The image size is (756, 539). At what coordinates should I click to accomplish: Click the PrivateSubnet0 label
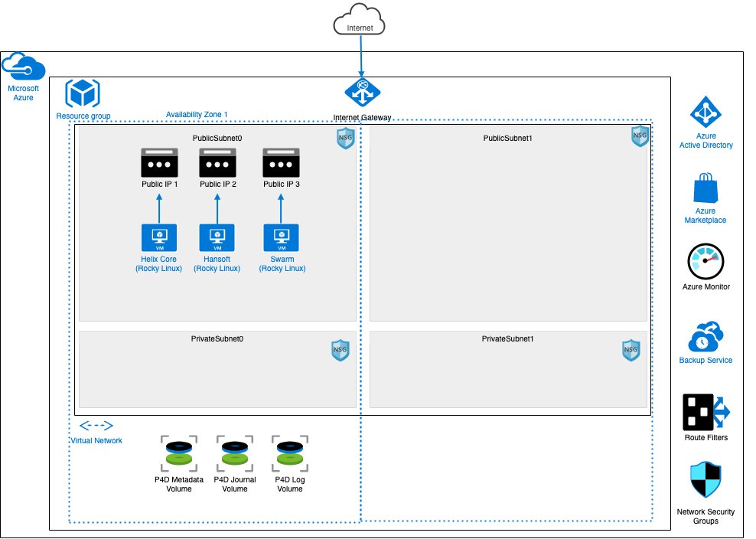[217, 338]
